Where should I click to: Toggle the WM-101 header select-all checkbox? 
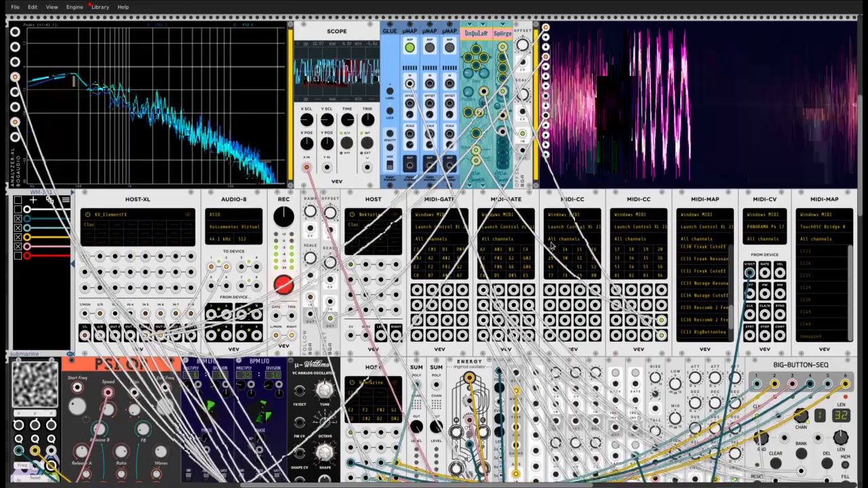18,201
